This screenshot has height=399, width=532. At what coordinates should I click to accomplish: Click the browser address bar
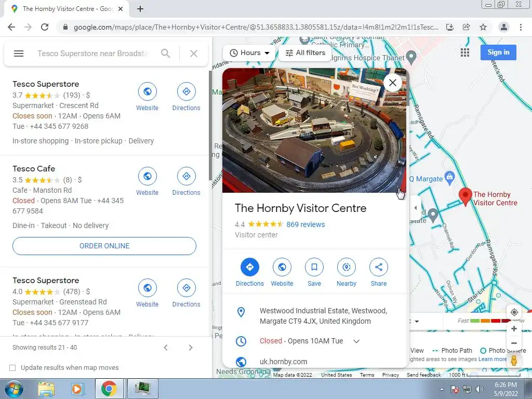click(x=256, y=27)
